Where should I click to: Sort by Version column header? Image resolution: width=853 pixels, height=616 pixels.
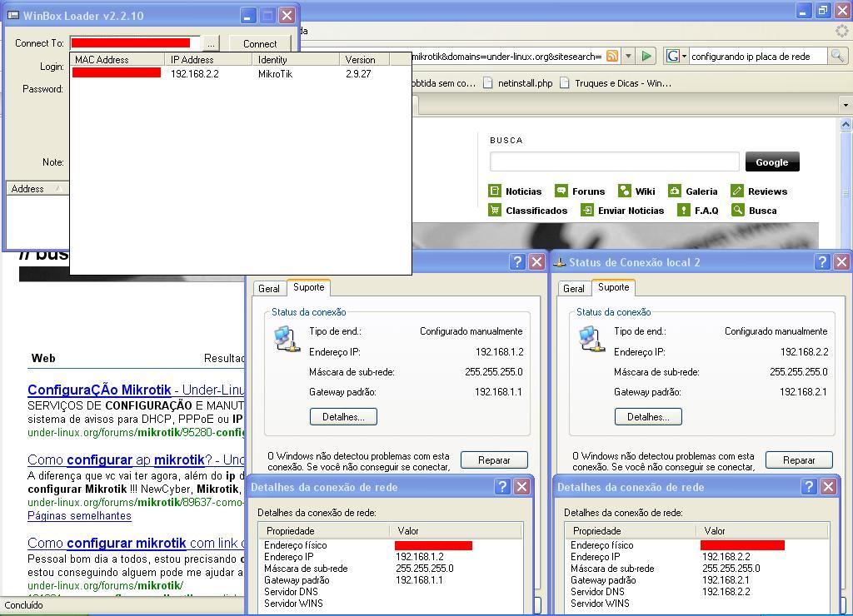365,59
